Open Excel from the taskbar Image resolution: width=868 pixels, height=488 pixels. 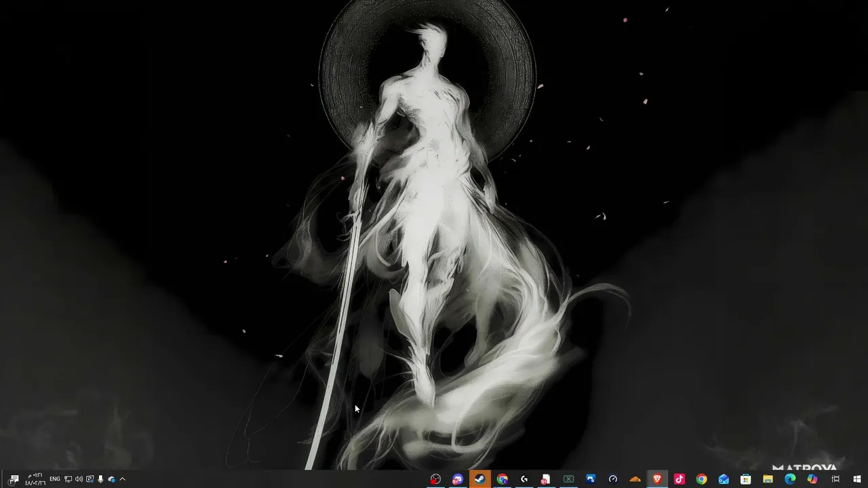[x=568, y=479]
